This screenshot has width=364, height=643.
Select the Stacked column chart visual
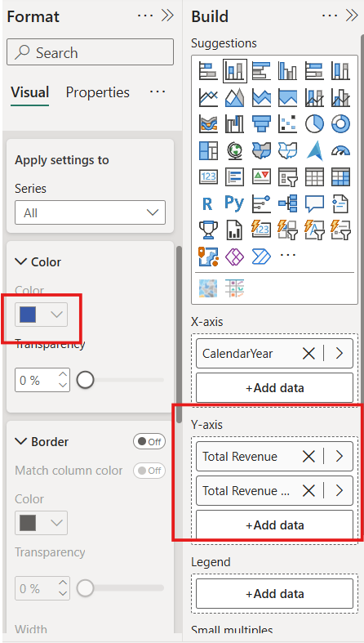235,70
